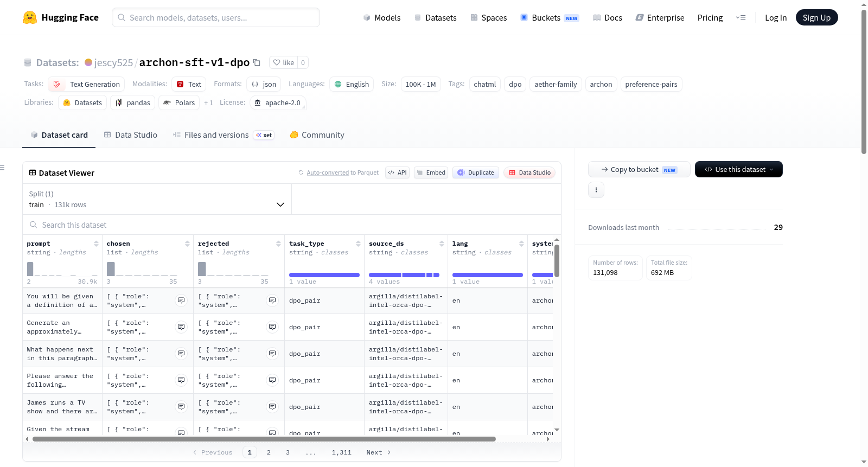Open the first row's chosen conversation view icon

[181, 300]
